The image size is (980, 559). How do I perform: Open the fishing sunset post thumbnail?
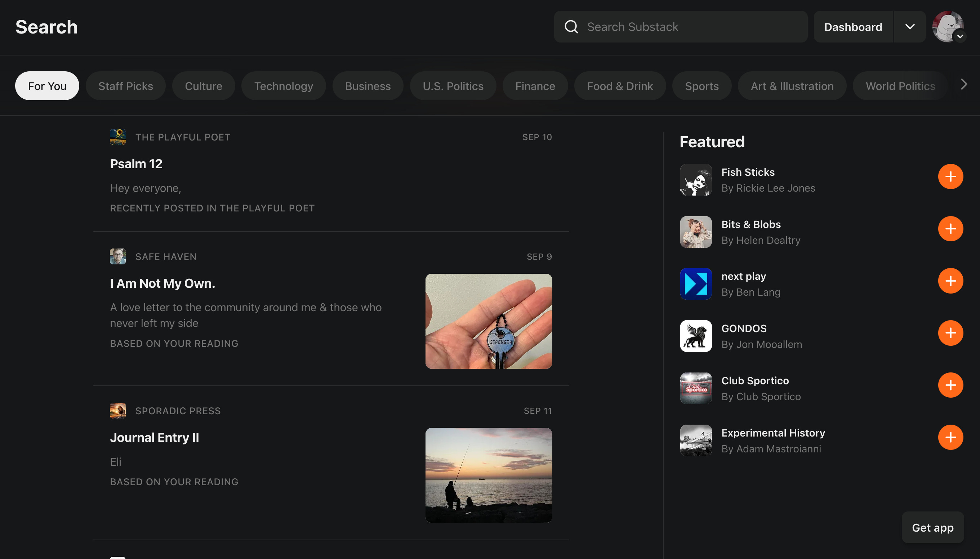pyautogui.click(x=489, y=475)
